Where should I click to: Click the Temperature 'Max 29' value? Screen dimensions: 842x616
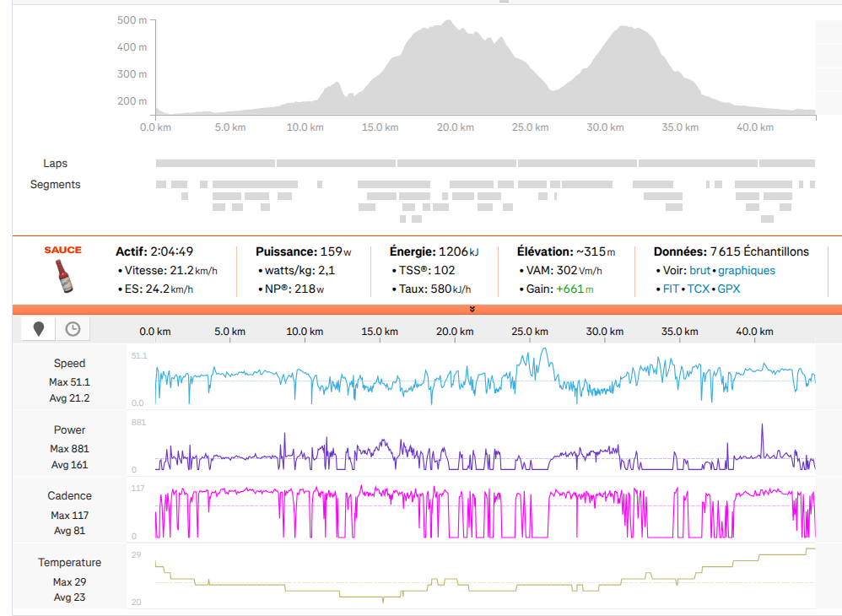(x=69, y=581)
